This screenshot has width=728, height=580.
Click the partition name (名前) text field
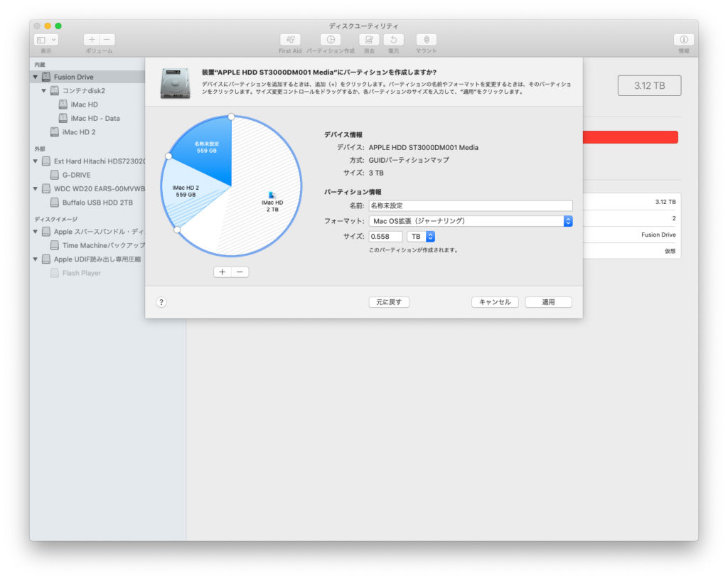[470, 205]
